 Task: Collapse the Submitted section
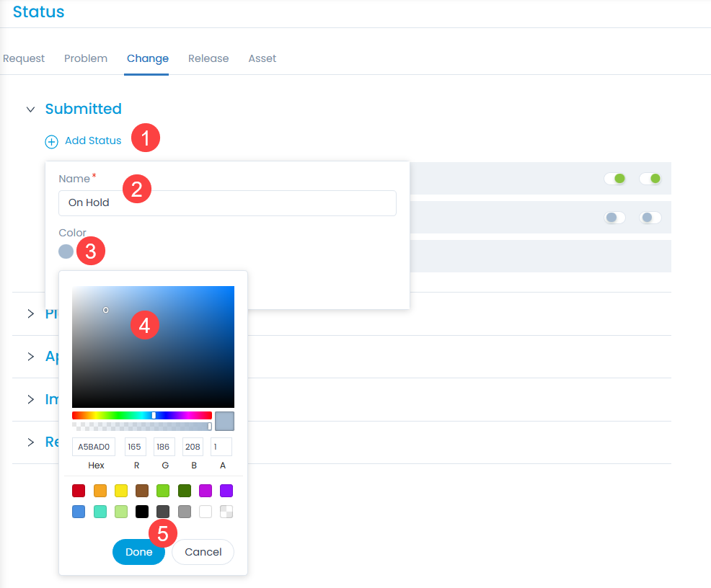click(x=30, y=109)
